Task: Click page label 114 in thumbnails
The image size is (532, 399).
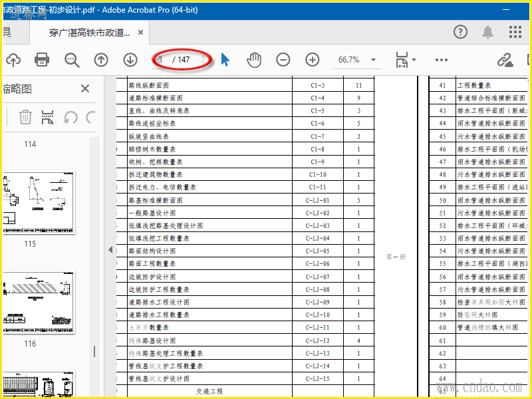Action: pos(30,144)
